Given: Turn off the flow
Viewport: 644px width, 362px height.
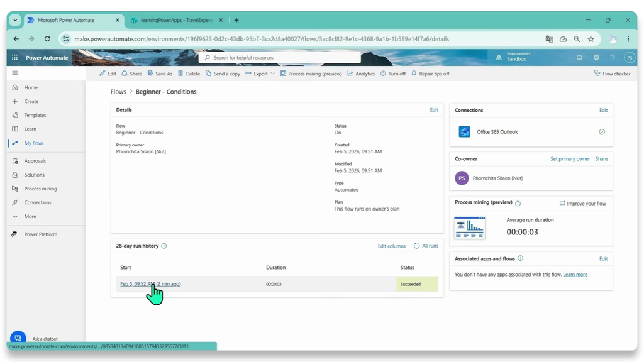Looking at the screenshot, I should tap(392, 74).
